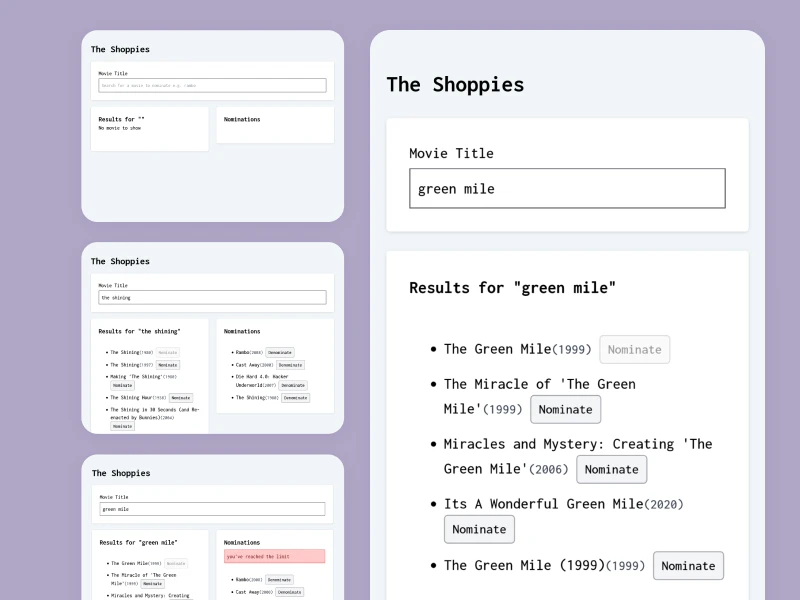Focus green mile search field in limit-warning card
The image size is (800, 600).
pyautogui.click(x=212, y=509)
